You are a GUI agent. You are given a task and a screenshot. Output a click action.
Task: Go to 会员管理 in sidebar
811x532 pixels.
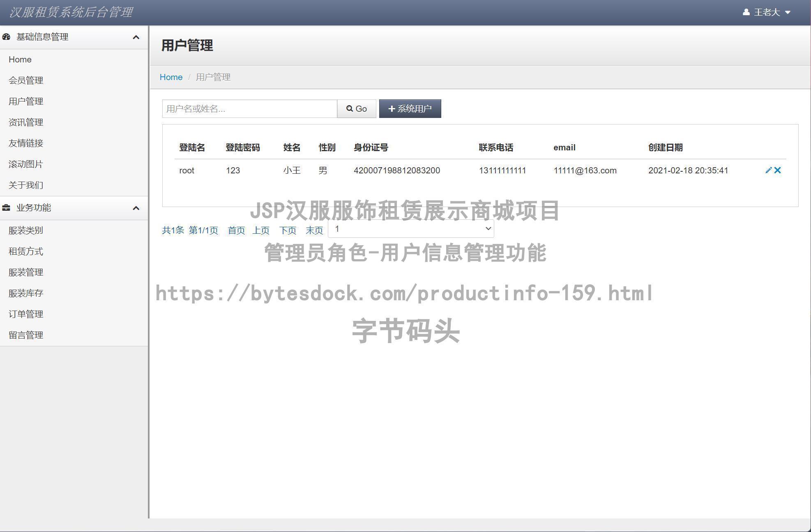26,81
